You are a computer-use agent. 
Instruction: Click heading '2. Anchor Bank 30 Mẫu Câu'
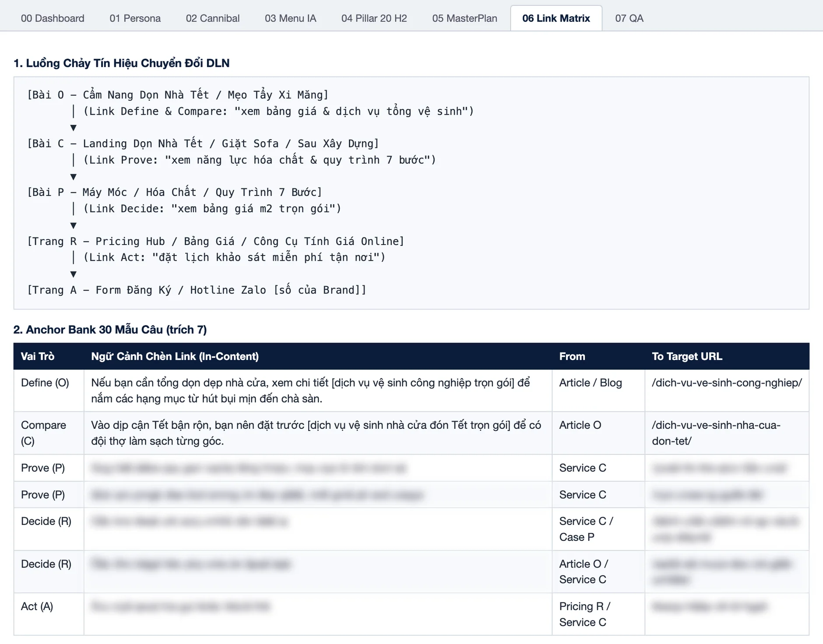(x=110, y=329)
